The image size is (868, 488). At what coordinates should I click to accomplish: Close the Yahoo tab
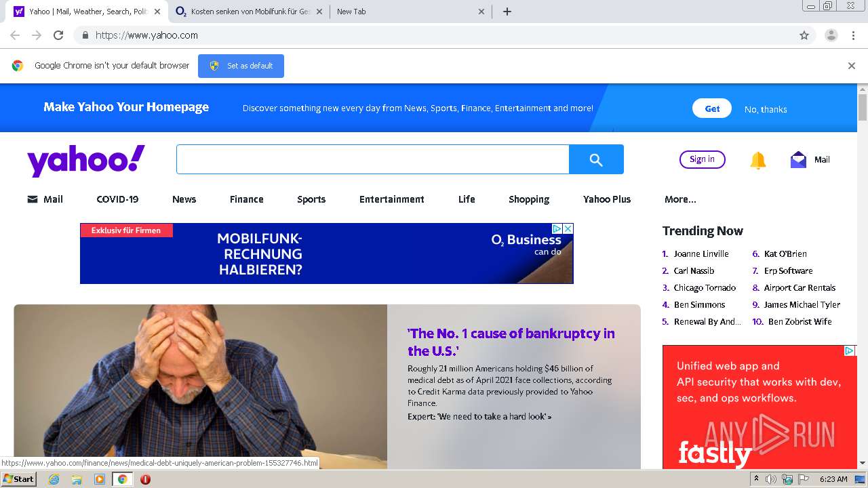click(x=157, y=12)
